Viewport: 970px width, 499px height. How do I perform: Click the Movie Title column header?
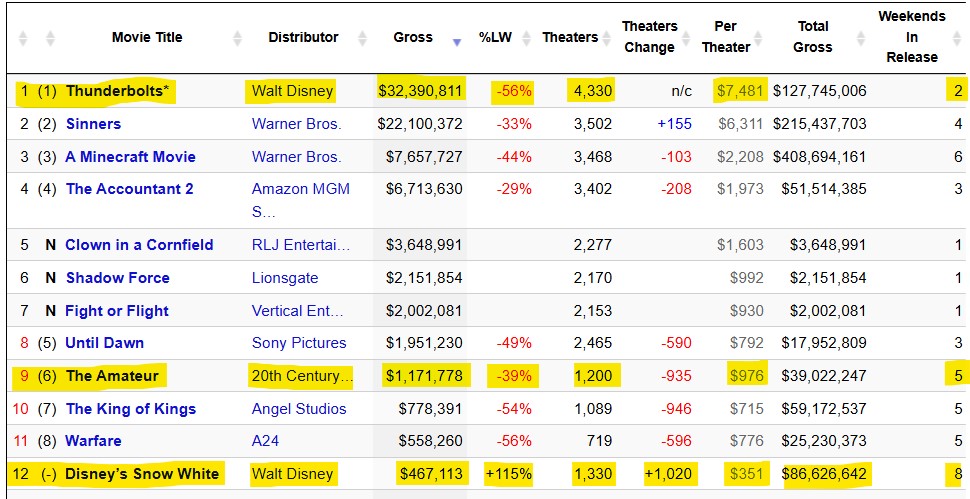pyautogui.click(x=147, y=37)
